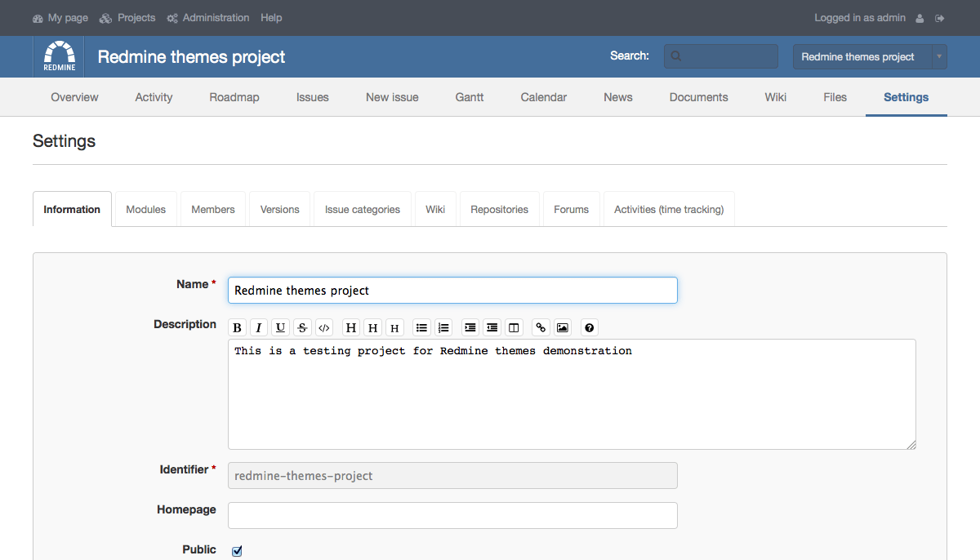Click the Help link in the top menu
The height and width of the screenshot is (560, 980).
pos(271,18)
